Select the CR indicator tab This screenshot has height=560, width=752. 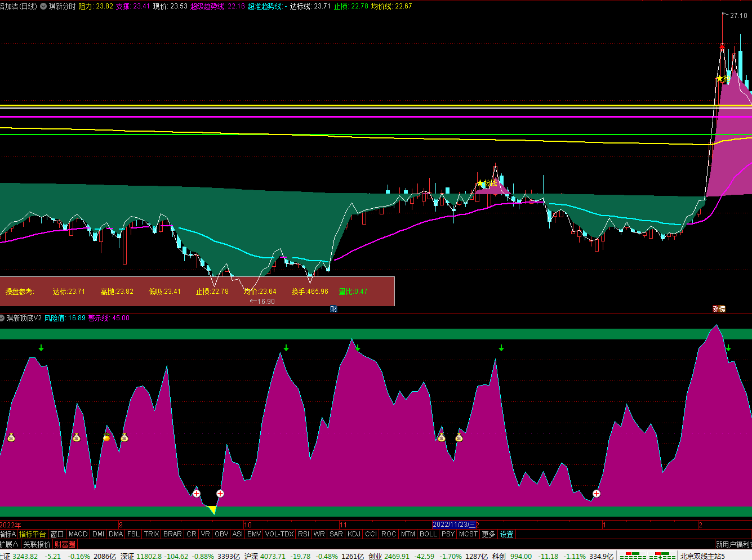pyautogui.click(x=192, y=534)
